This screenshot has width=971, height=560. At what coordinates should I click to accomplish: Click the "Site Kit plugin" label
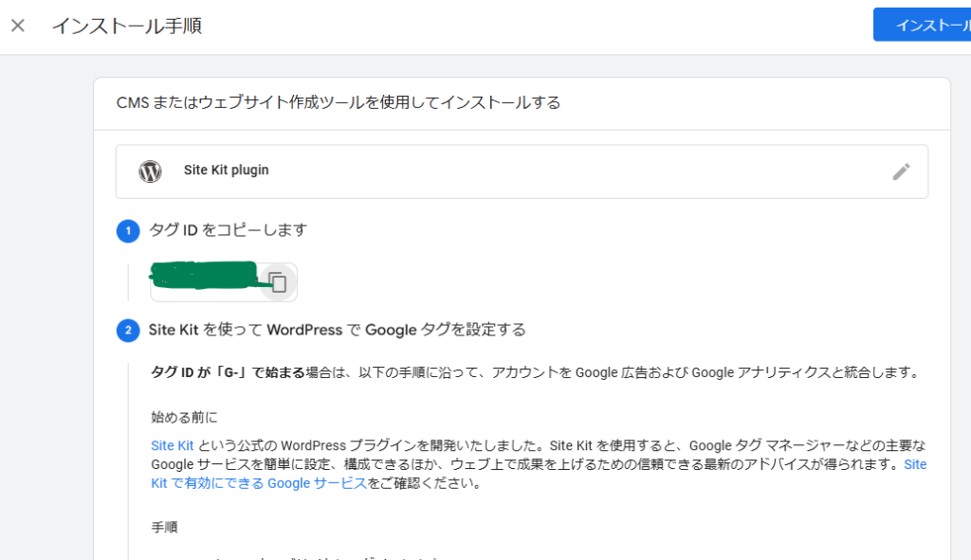point(227,171)
